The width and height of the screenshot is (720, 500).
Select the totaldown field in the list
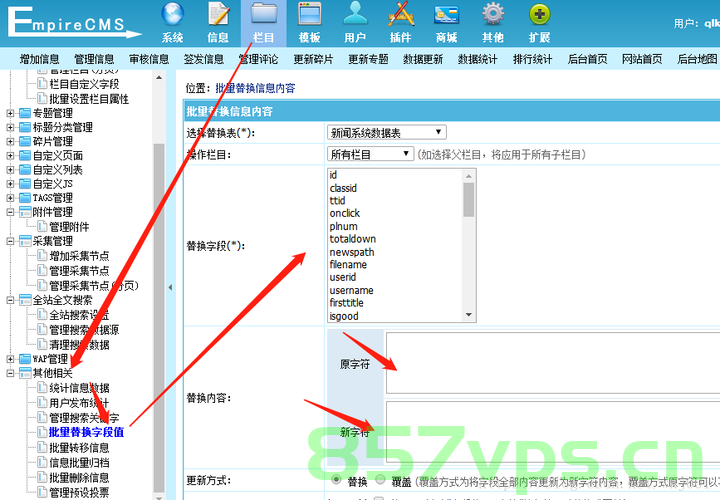353,239
